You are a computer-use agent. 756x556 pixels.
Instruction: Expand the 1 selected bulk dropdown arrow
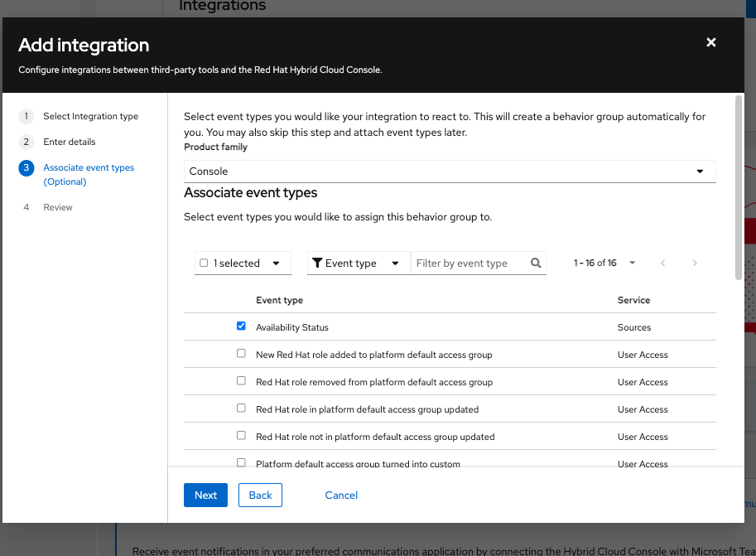(x=276, y=263)
